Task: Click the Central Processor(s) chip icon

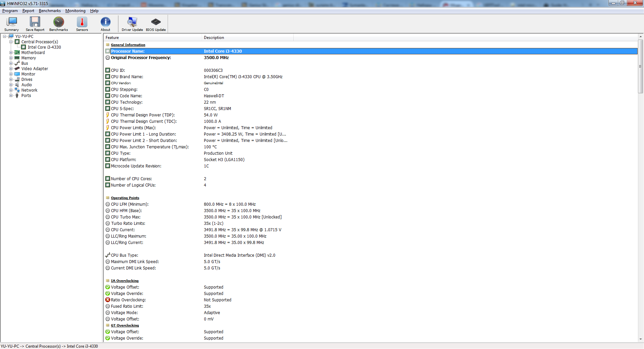Action: point(17,42)
